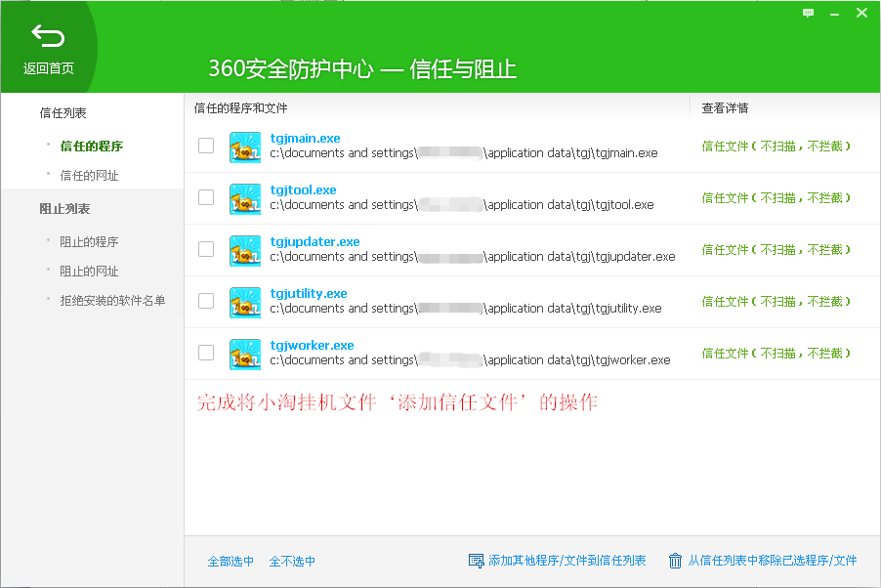
Task: Show 拒绝安装的软件名单
Action: 112,300
